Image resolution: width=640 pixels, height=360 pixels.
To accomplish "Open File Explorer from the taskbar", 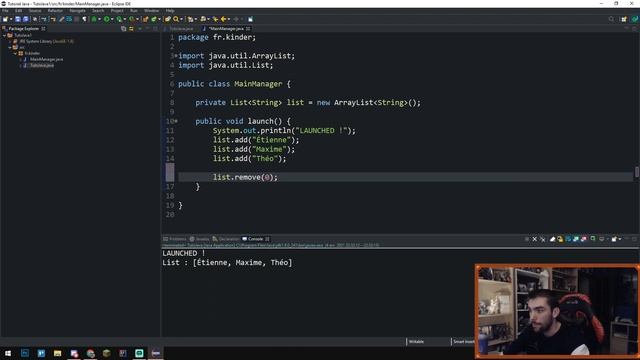I will pos(57,353).
